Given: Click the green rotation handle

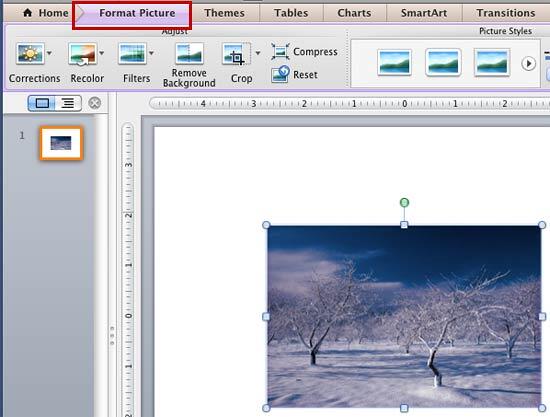Looking at the screenshot, I should point(404,202).
